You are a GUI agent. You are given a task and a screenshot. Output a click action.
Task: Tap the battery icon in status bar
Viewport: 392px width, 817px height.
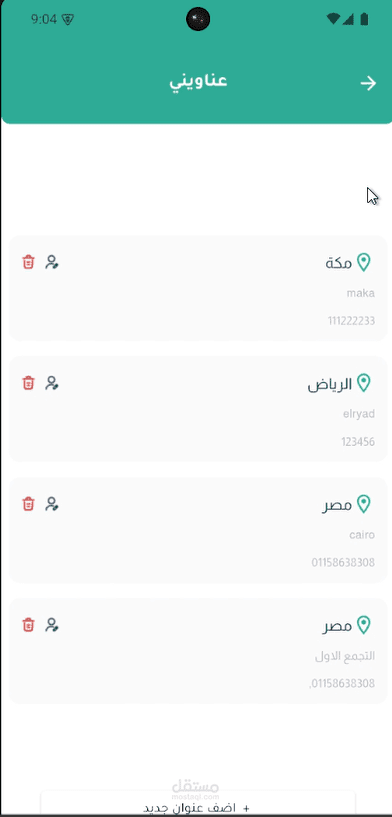(364, 19)
